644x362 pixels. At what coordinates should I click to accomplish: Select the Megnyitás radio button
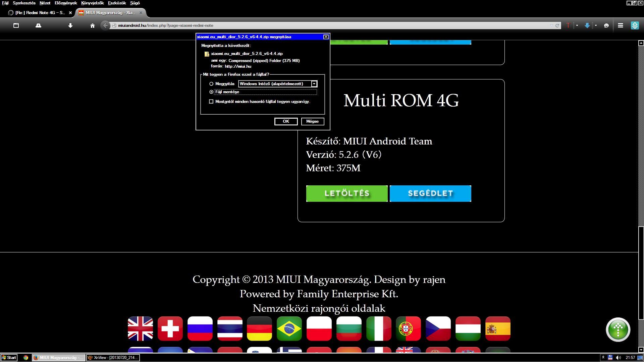[211, 84]
